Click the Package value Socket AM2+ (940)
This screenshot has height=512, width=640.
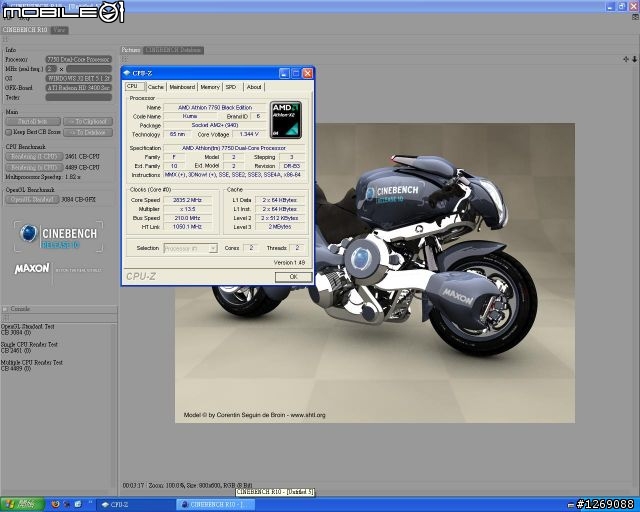pyautogui.click(x=215, y=125)
